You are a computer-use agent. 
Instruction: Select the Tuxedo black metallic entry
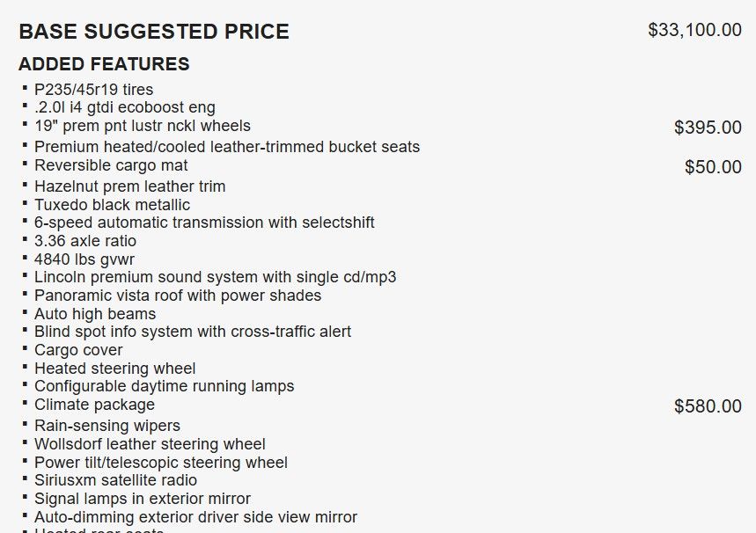click(x=112, y=205)
